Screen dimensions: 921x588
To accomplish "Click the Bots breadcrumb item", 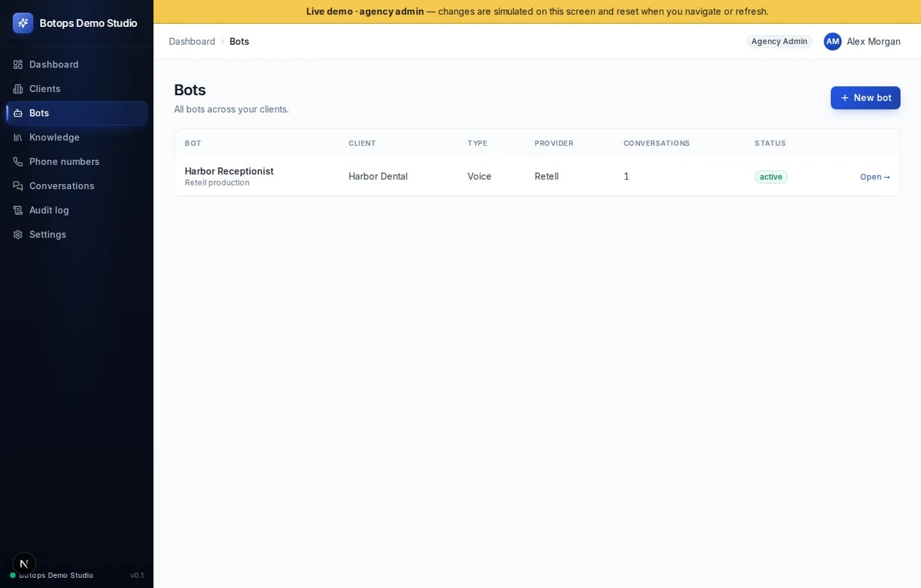I will tap(239, 42).
